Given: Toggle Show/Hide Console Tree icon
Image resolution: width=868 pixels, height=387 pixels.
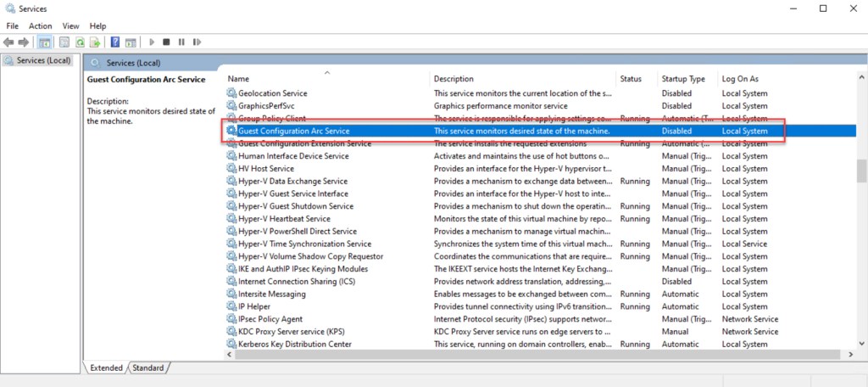Looking at the screenshot, I should pyautogui.click(x=44, y=42).
